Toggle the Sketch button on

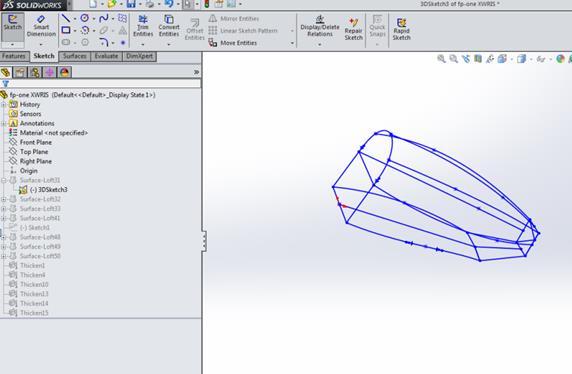pyautogui.click(x=13, y=26)
